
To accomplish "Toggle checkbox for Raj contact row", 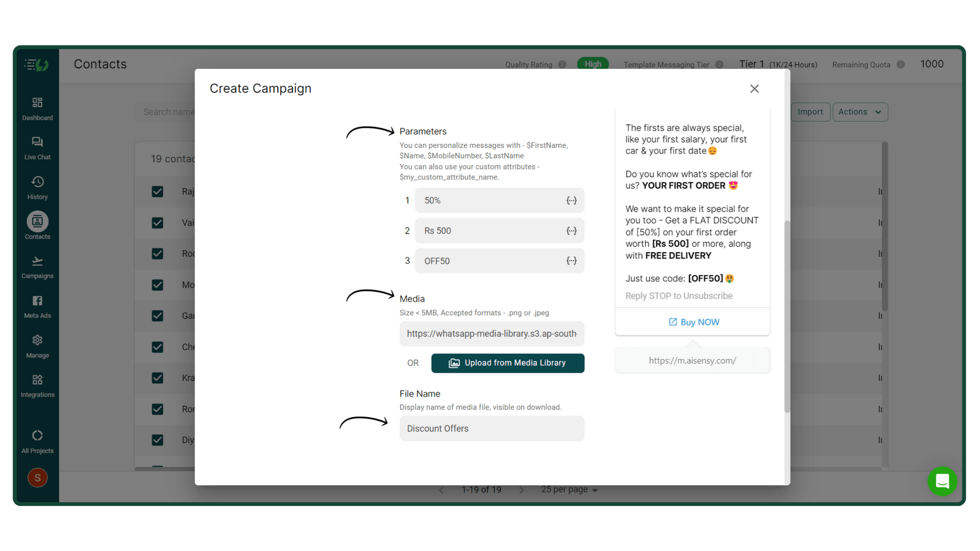I will pos(157,191).
